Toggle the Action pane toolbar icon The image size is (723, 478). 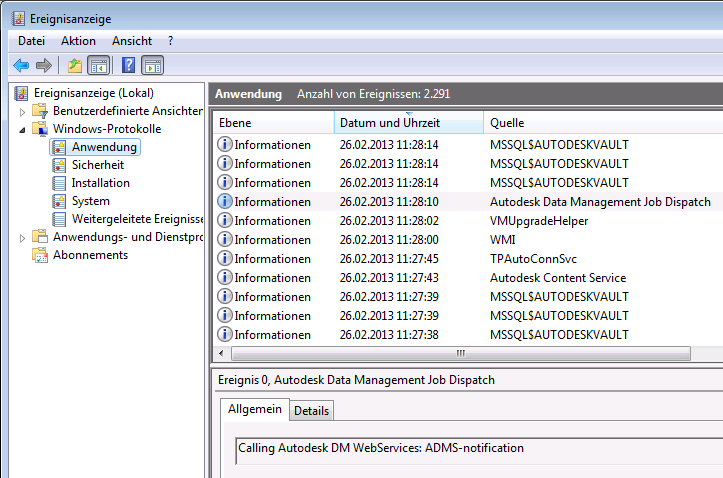tap(153, 65)
